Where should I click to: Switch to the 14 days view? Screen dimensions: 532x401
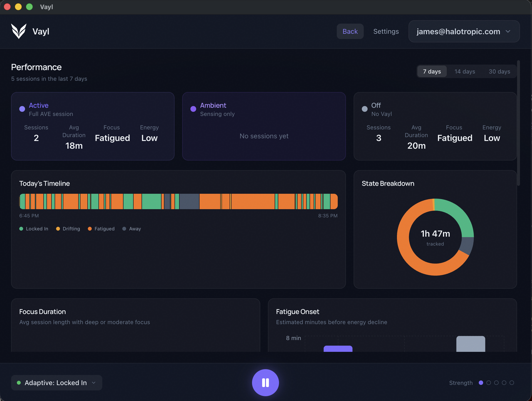[465, 71]
